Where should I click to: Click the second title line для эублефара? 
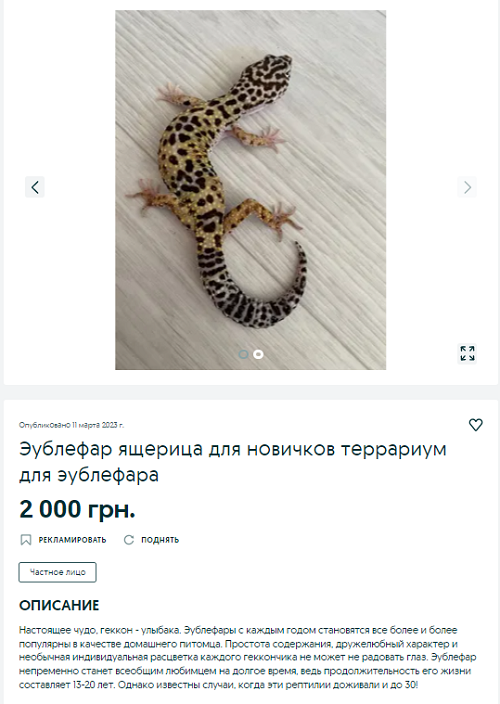[89, 475]
